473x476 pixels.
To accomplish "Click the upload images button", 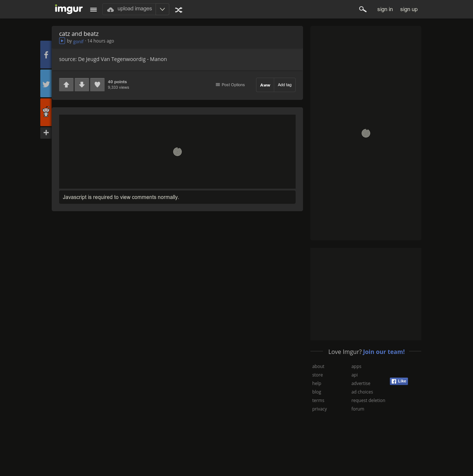I will pos(129,9).
